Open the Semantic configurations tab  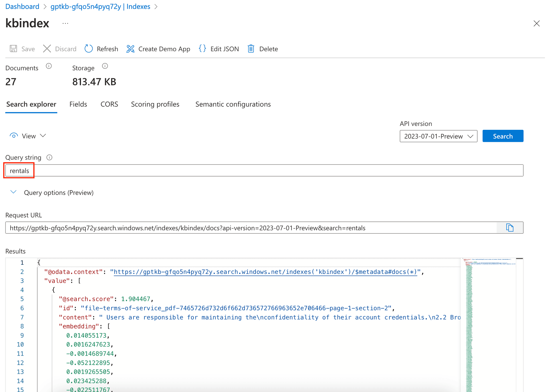pyautogui.click(x=233, y=104)
